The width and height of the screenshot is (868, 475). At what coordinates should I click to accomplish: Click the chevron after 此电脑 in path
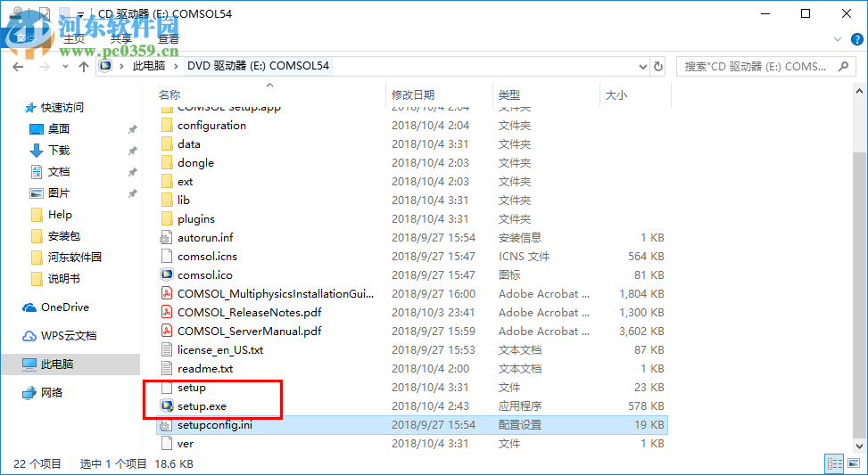click(177, 66)
